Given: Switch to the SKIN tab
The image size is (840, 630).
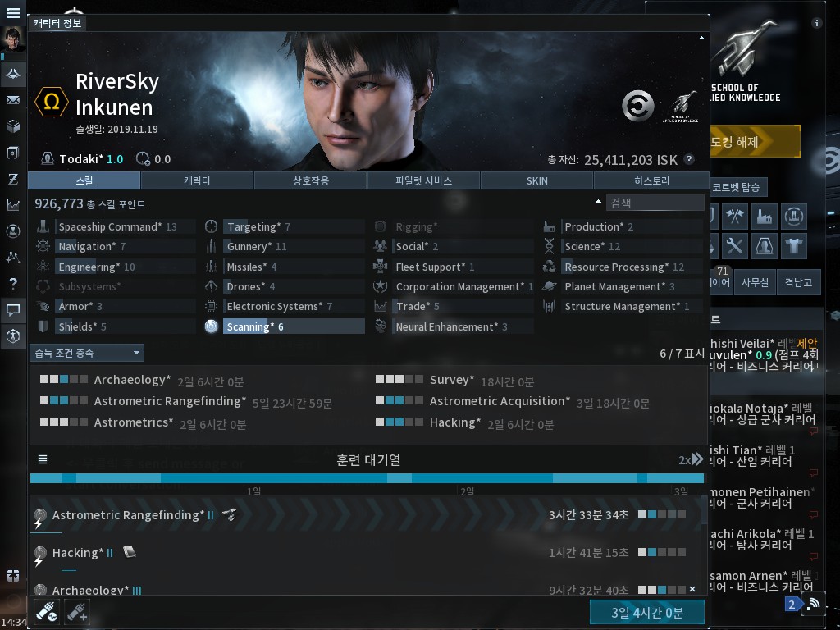Looking at the screenshot, I should point(537,180).
